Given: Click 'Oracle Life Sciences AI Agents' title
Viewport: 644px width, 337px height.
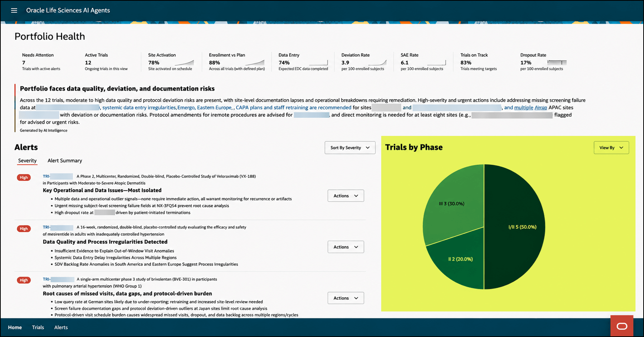Looking at the screenshot, I should click(x=68, y=10).
